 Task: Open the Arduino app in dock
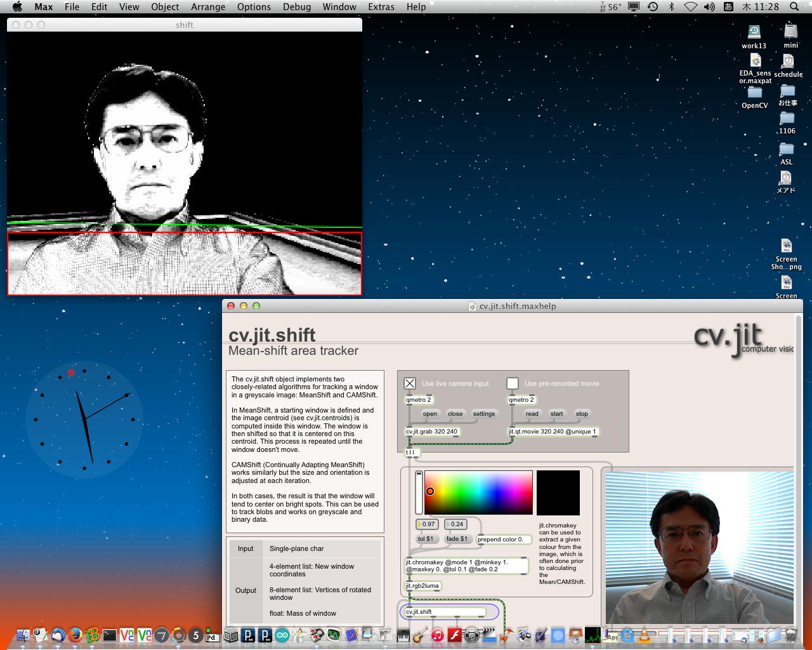click(282, 635)
